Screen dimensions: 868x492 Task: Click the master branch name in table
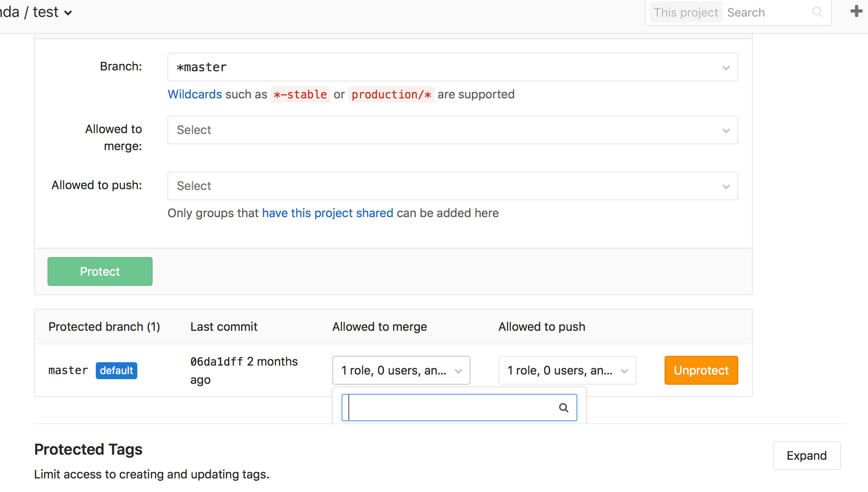(x=68, y=371)
